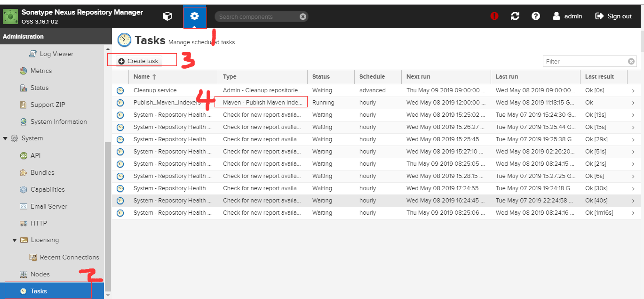Click the Refresh icon in header
Screen dimensions: 644x299
[515, 16]
